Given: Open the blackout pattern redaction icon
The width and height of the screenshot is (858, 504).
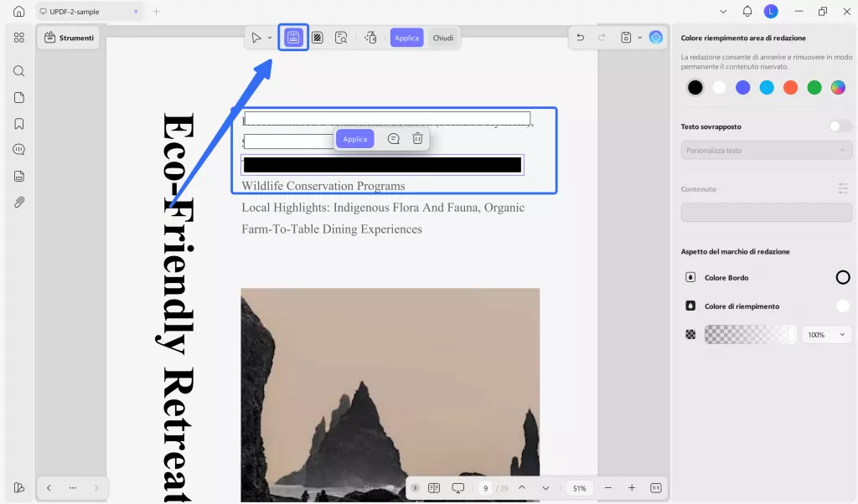Looking at the screenshot, I should (x=318, y=37).
